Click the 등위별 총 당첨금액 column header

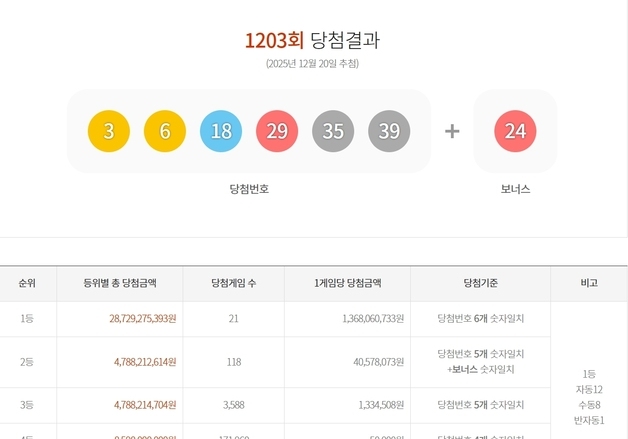pos(120,283)
